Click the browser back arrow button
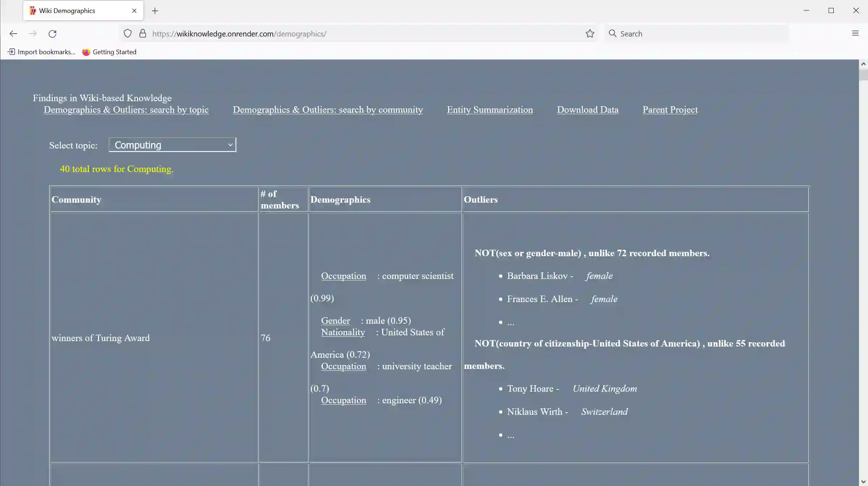The image size is (868, 486). [13, 34]
